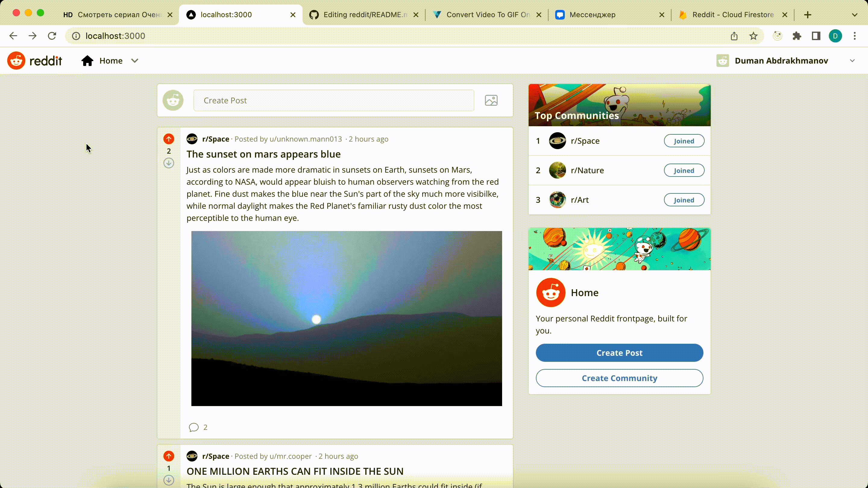Expand the Duman Abdrakhmanov user menu
The image size is (868, 488).
pos(786,61)
